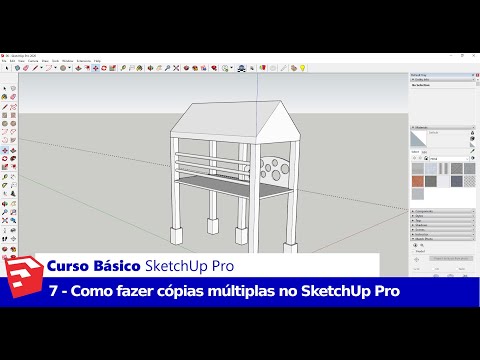Expand the Styles panel
The image size is (480, 360).
(x=442, y=216)
